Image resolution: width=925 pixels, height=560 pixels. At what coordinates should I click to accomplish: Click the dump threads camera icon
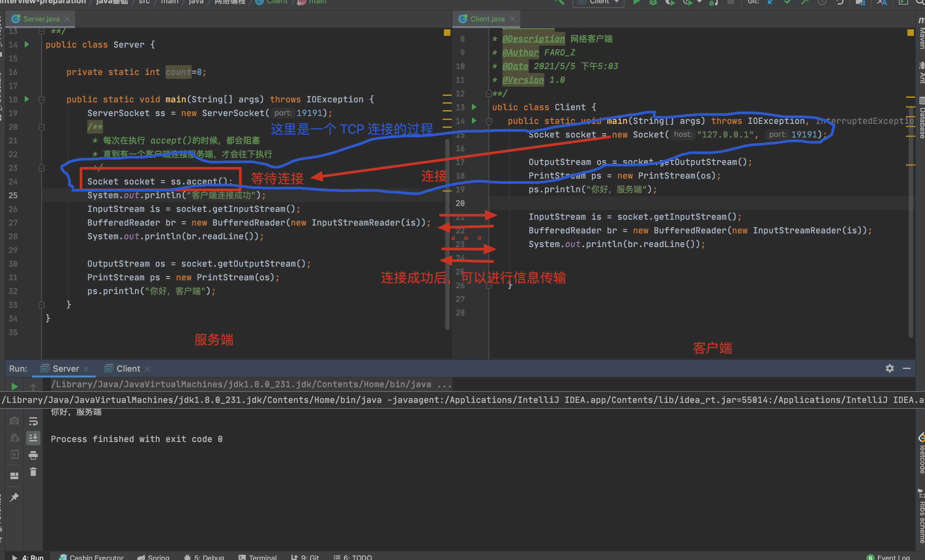14,421
